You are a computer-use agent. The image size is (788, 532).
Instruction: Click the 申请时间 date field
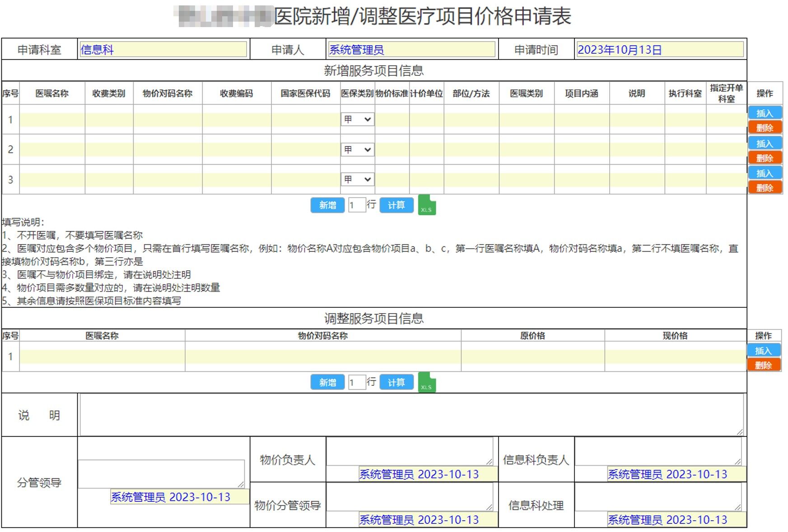(659, 50)
